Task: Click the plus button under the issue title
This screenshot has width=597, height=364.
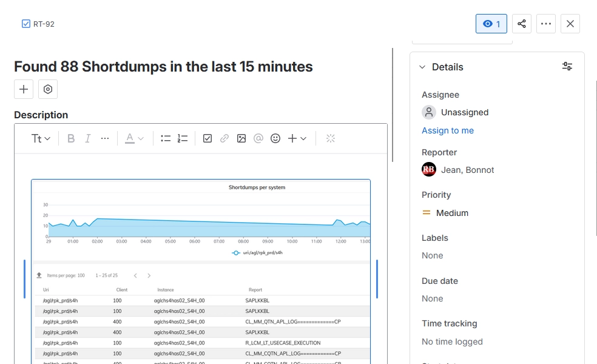Action: click(x=23, y=89)
